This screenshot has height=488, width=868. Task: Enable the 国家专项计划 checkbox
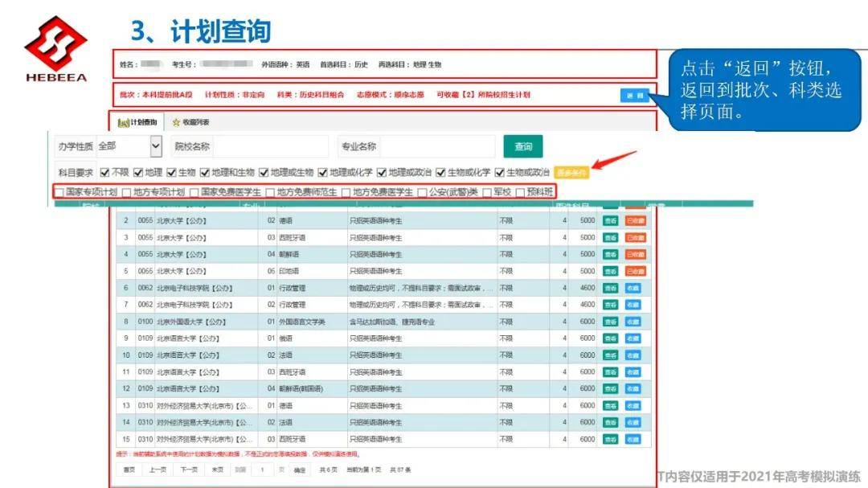coord(59,192)
